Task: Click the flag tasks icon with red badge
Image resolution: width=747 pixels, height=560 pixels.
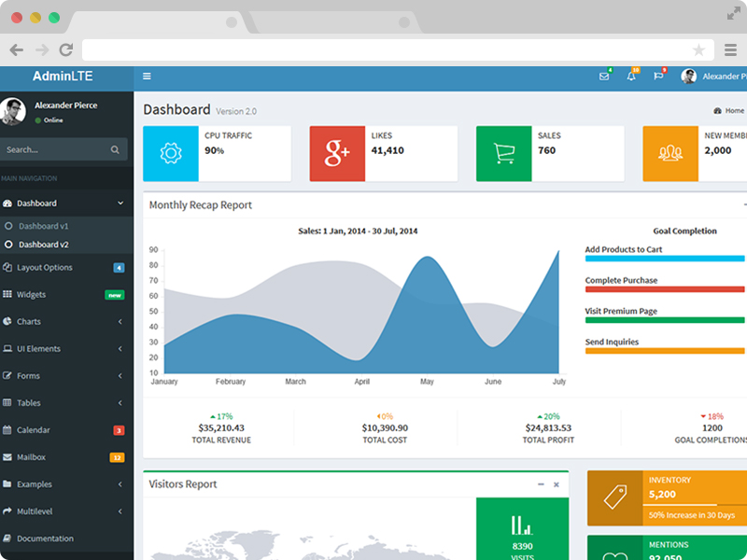Action: coord(657,77)
